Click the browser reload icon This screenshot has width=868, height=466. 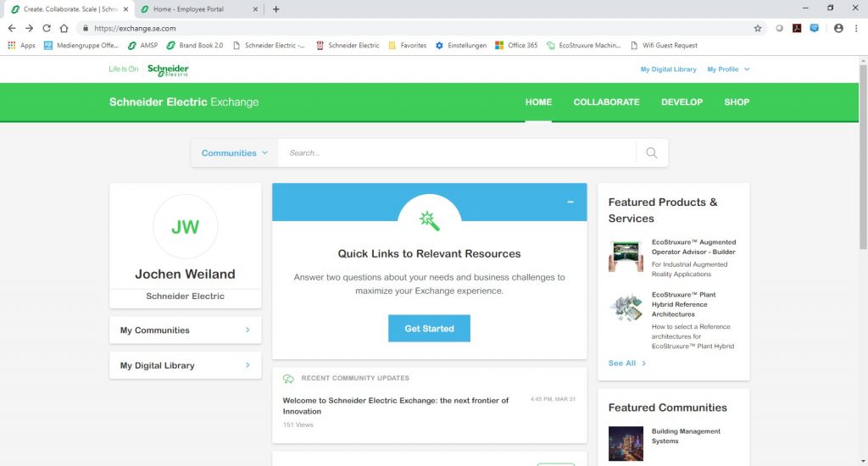(x=47, y=28)
